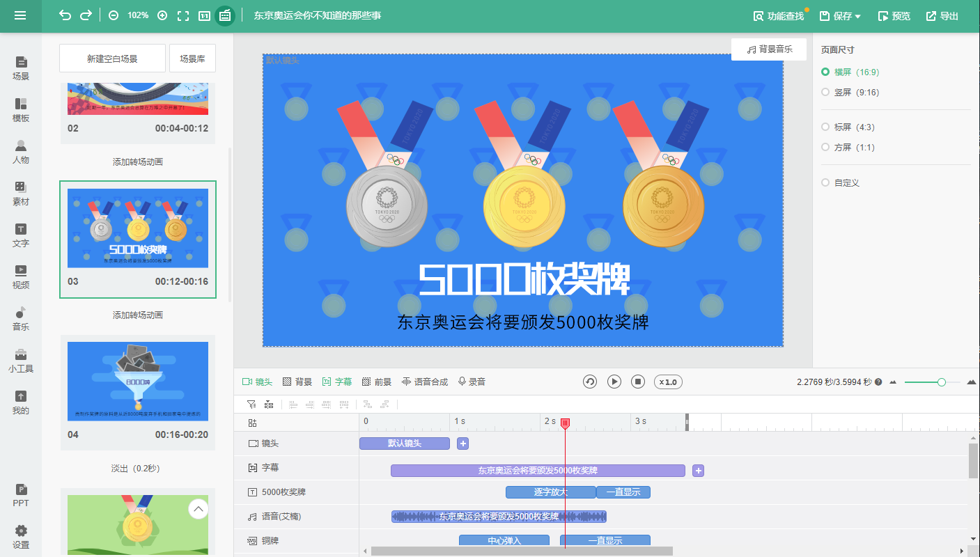Screen dimensions: 980x557
Task: Open 小工具 widgets panel
Action: pyautogui.click(x=21, y=361)
